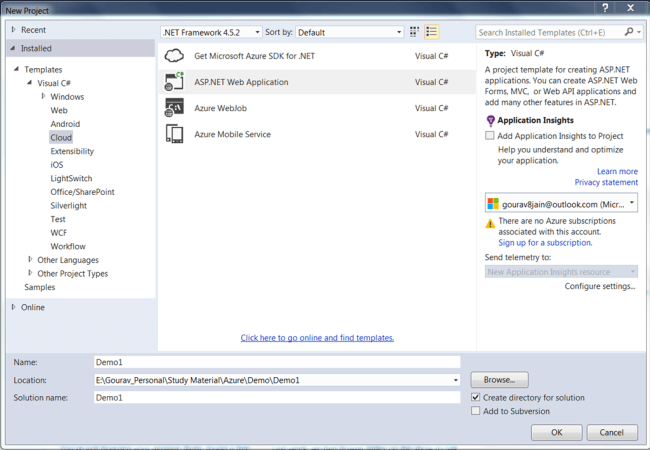Click the Solution name input field
Viewport: 650px width, 450px height.
[x=277, y=397]
